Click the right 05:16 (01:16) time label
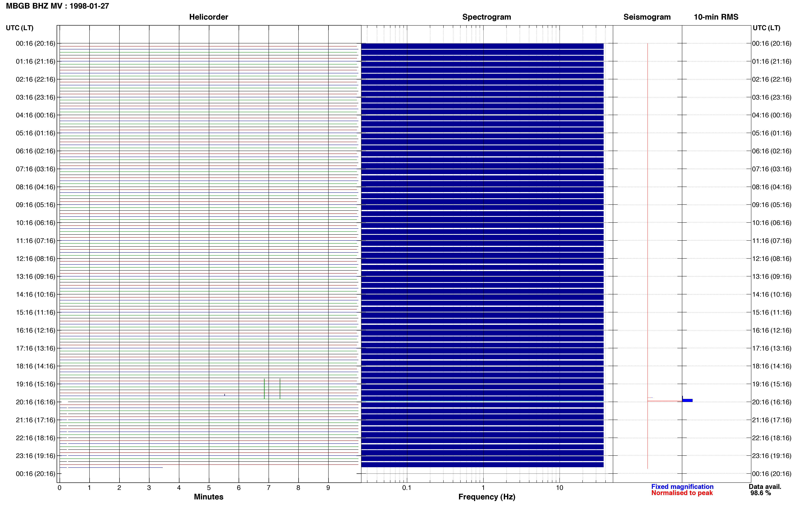This screenshot has width=812, height=508. (772, 133)
